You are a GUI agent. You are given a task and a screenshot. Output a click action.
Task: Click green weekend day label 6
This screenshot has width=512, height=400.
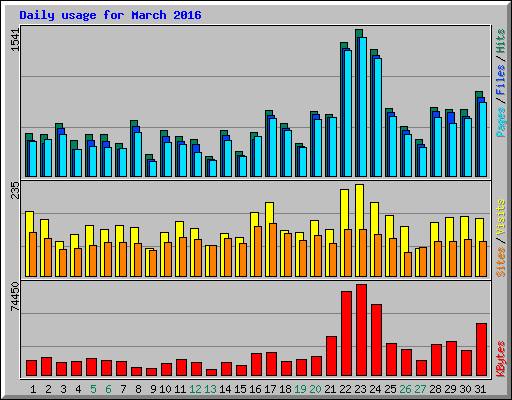click(x=108, y=389)
